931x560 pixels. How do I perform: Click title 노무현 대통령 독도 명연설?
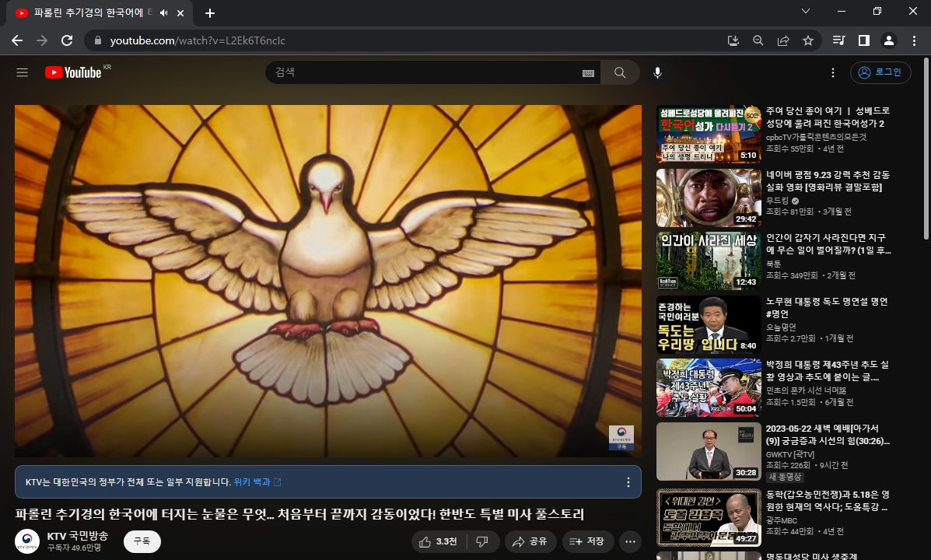pos(827,308)
